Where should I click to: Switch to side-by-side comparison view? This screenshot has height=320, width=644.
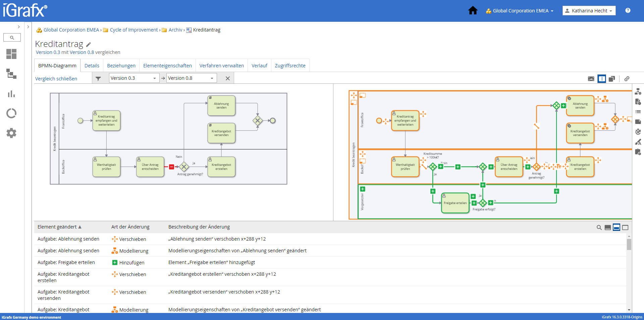pyautogui.click(x=602, y=79)
